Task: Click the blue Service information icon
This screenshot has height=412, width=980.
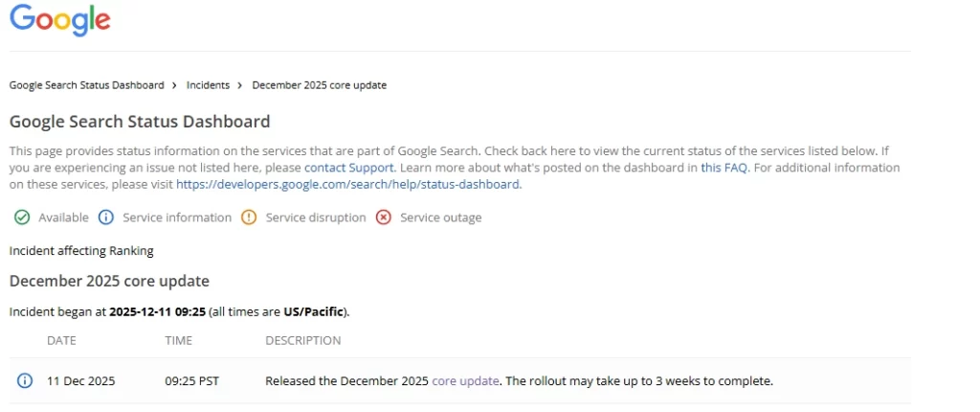Action: coord(106,217)
